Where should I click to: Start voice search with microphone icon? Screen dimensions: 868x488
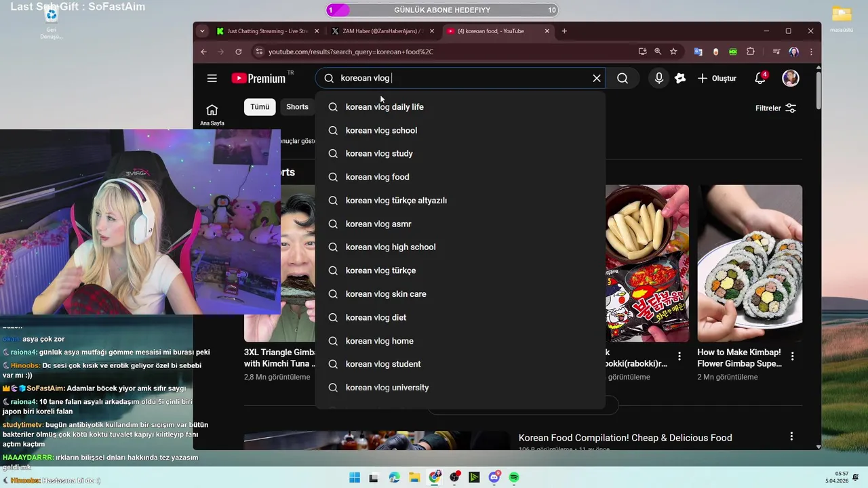[658, 78]
